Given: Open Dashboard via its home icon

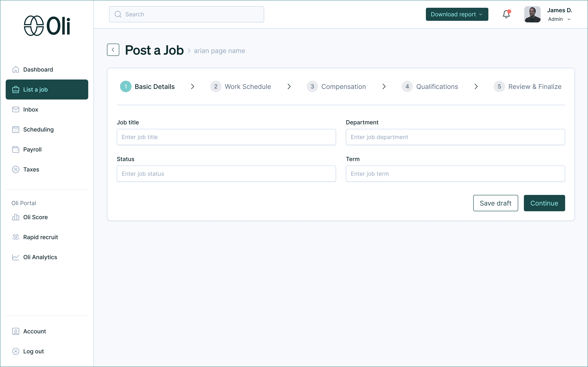Looking at the screenshot, I should [16, 69].
